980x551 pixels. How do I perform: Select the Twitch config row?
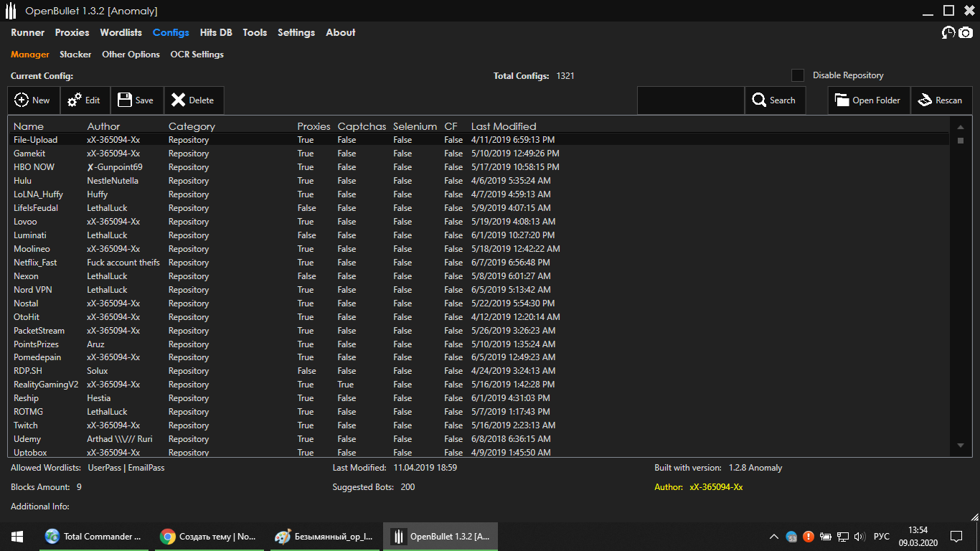[479, 425]
